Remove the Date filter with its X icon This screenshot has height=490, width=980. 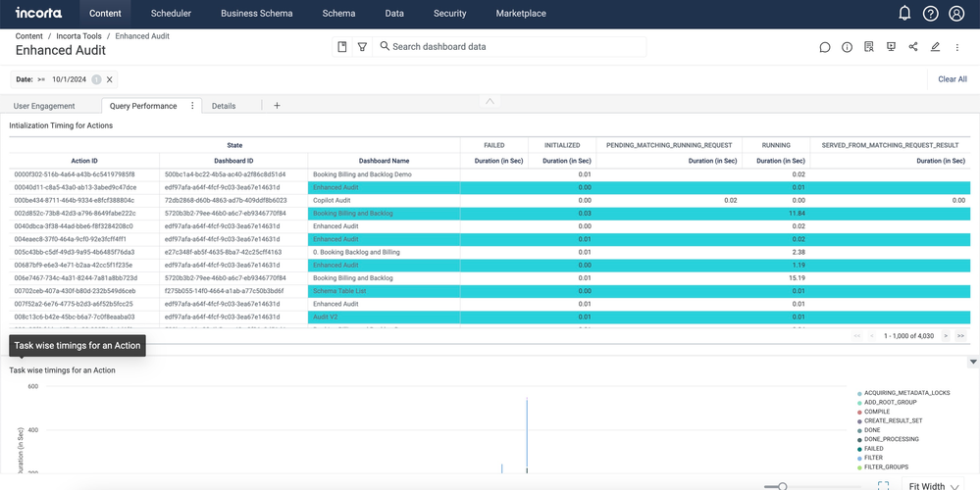tap(109, 79)
